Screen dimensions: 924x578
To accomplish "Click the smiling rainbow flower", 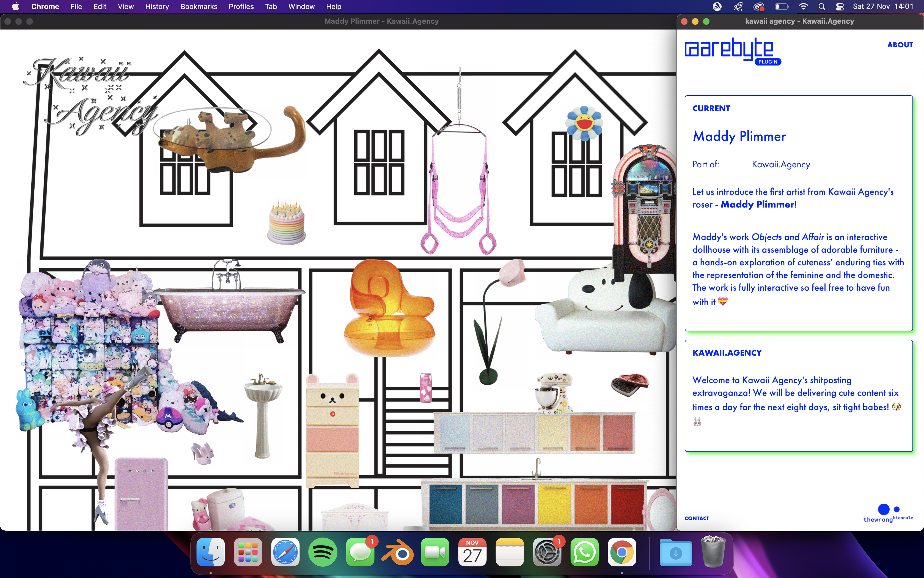I will [584, 124].
